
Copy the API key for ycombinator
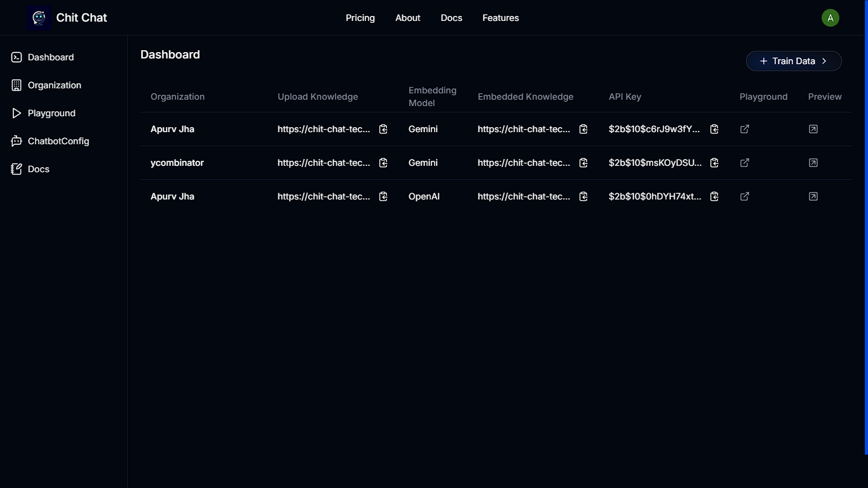pyautogui.click(x=714, y=163)
